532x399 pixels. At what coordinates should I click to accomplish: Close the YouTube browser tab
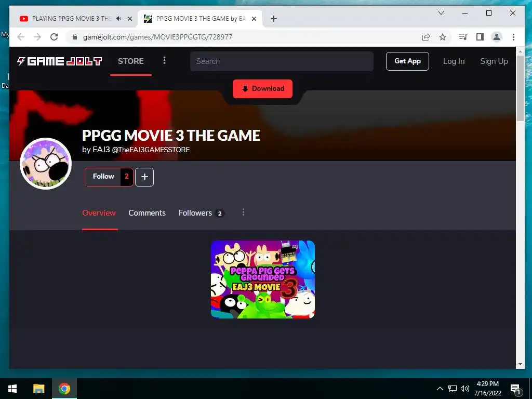tap(129, 19)
